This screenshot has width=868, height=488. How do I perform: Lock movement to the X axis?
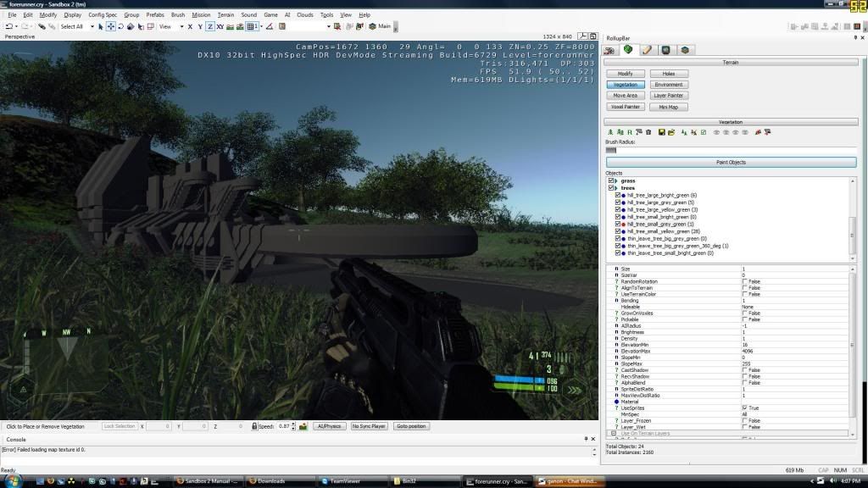click(190, 26)
